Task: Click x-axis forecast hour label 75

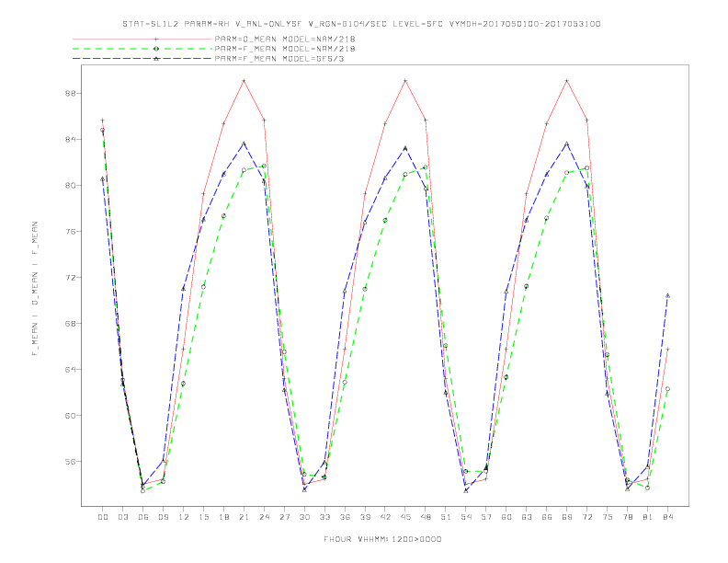Action: point(608,517)
